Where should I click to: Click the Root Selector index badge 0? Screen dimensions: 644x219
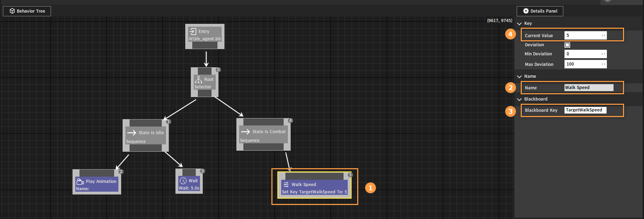point(218,70)
